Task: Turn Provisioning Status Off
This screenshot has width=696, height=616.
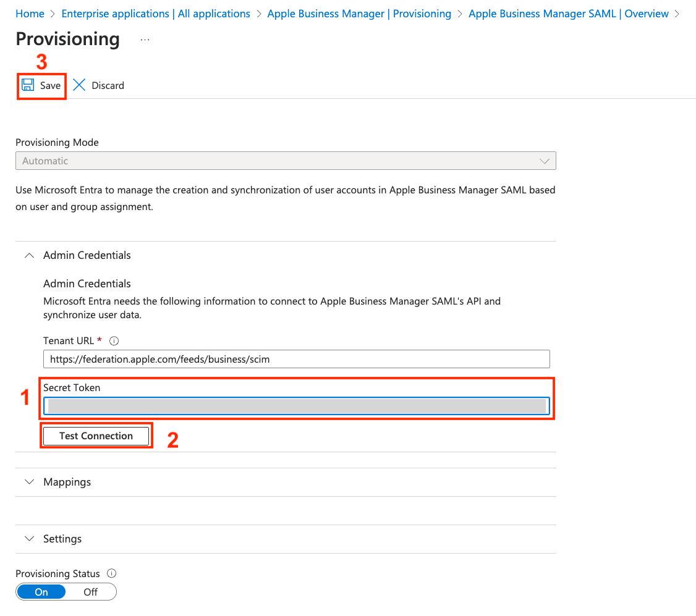Action: click(x=90, y=592)
